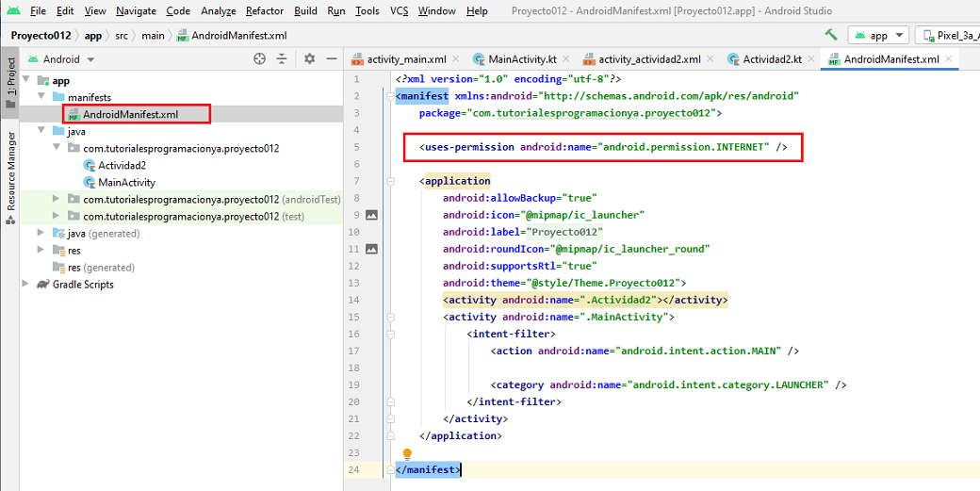
Task: Select MainActivity class in the project tree
Action: click(x=126, y=183)
